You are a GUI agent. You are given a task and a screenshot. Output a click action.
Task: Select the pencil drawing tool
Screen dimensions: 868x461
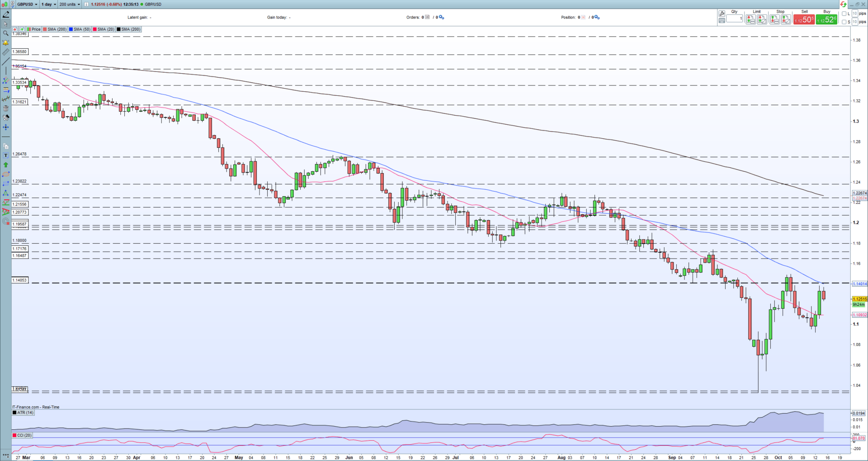[x=6, y=14]
